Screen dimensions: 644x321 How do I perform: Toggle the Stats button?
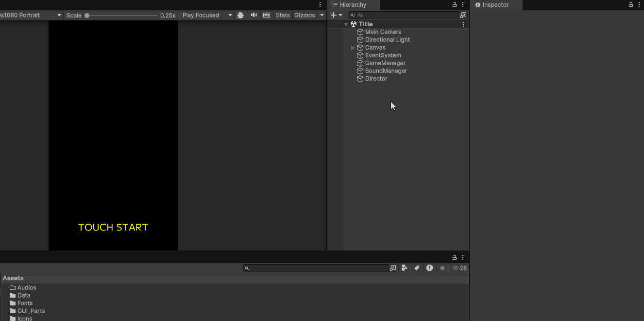pyautogui.click(x=283, y=15)
